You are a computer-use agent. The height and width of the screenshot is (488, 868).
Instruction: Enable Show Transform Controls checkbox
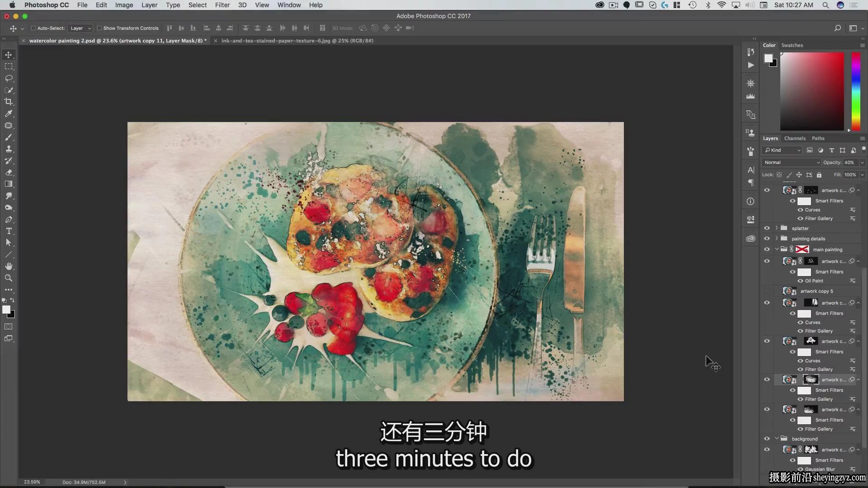[99, 28]
